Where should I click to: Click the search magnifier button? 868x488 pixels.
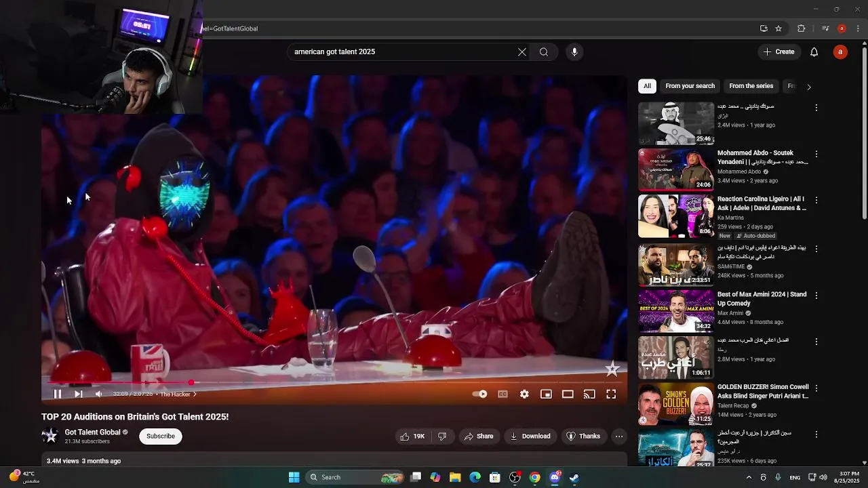point(544,52)
